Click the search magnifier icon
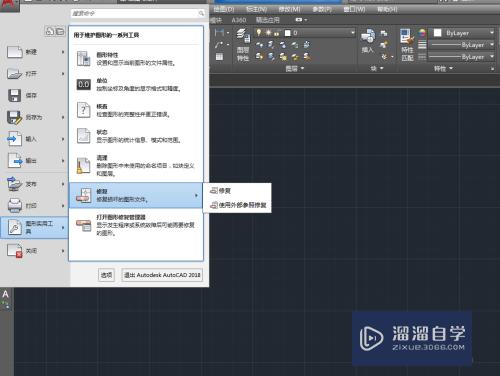The width and height of the screenshot is (500, 376). 201,13
